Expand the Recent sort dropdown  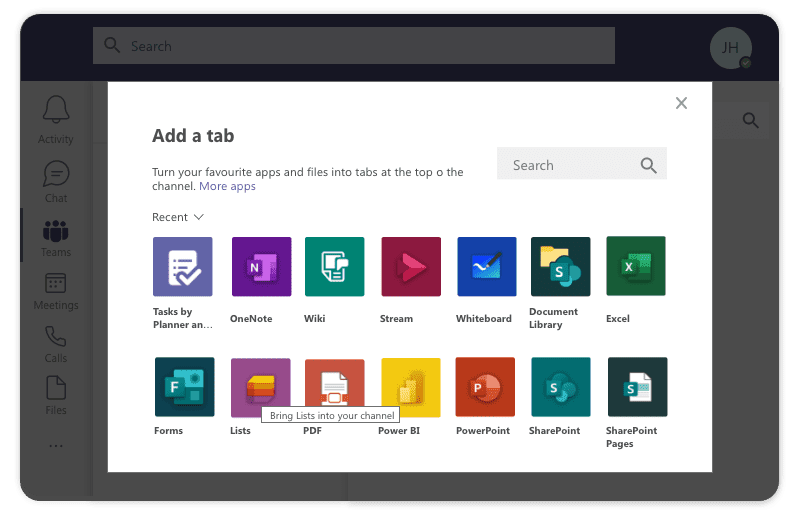coord(178,217)
